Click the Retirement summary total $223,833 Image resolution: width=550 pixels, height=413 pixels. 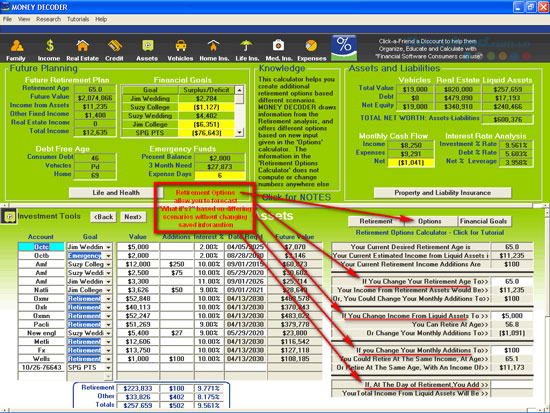(138, 388)
